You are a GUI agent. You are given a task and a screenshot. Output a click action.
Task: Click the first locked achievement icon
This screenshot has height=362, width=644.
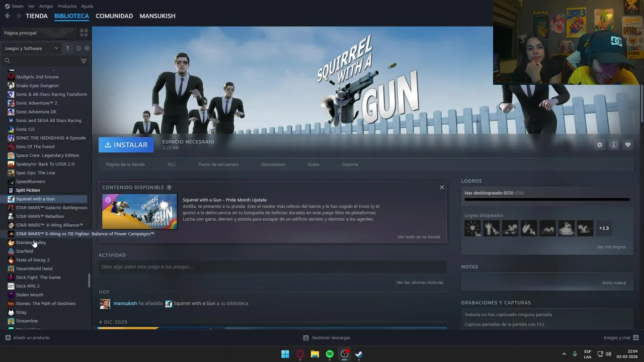[x=472, y=228]
